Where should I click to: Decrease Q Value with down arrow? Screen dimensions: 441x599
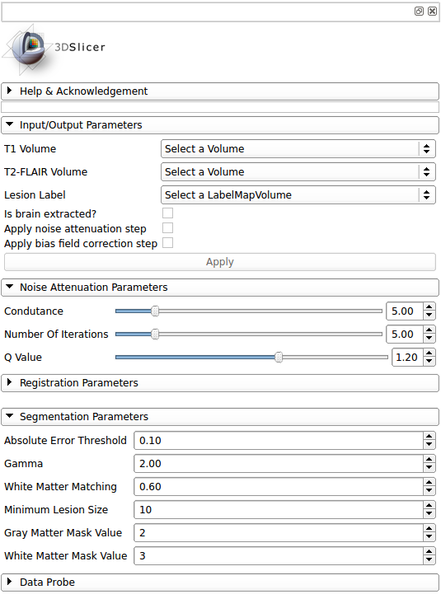429,362
